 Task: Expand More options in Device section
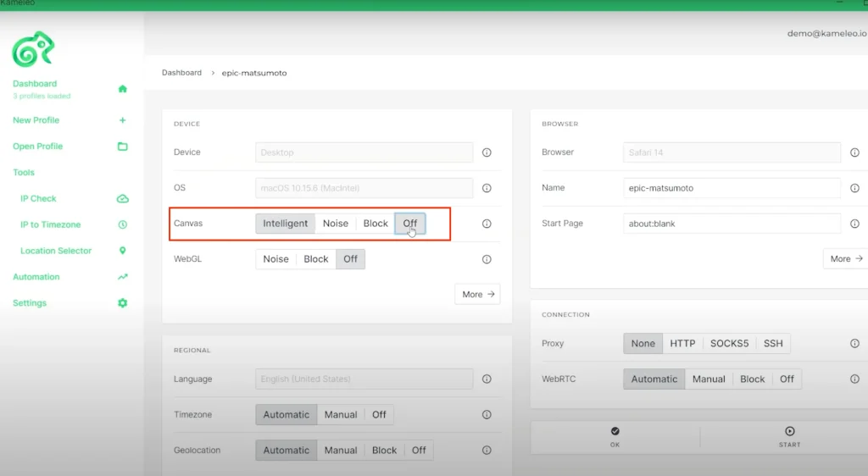[x=478, y=294]
